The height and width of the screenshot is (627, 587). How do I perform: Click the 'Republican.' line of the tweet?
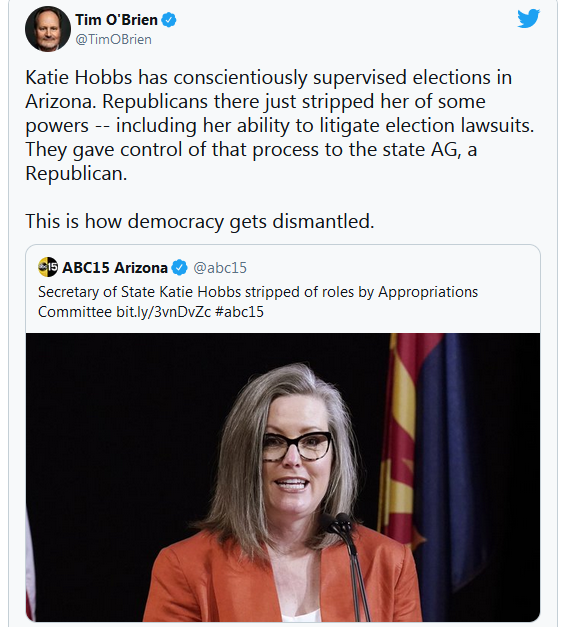click(76, 174)
